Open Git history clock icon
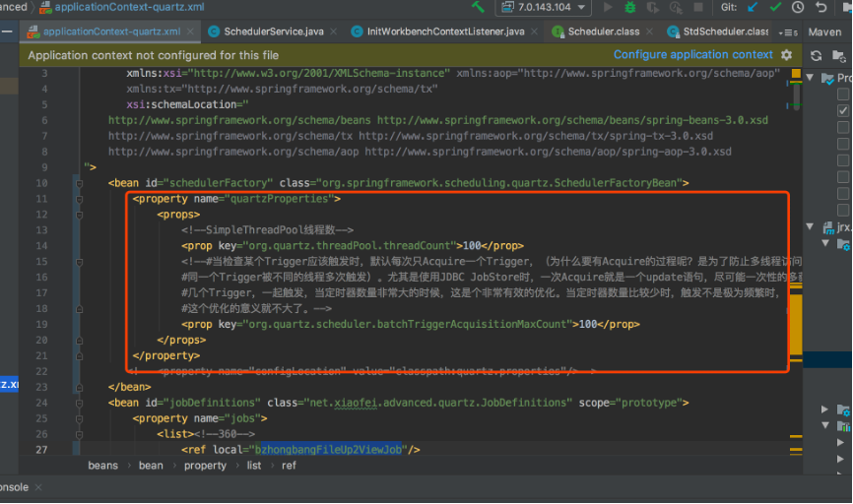The height and width of the screenshot is (504, 853). pos(798,7)
